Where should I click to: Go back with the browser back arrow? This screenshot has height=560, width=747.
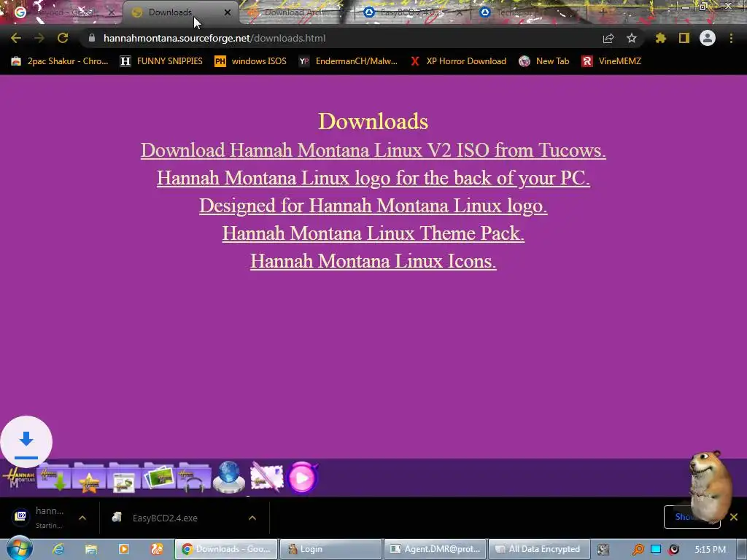16,38
